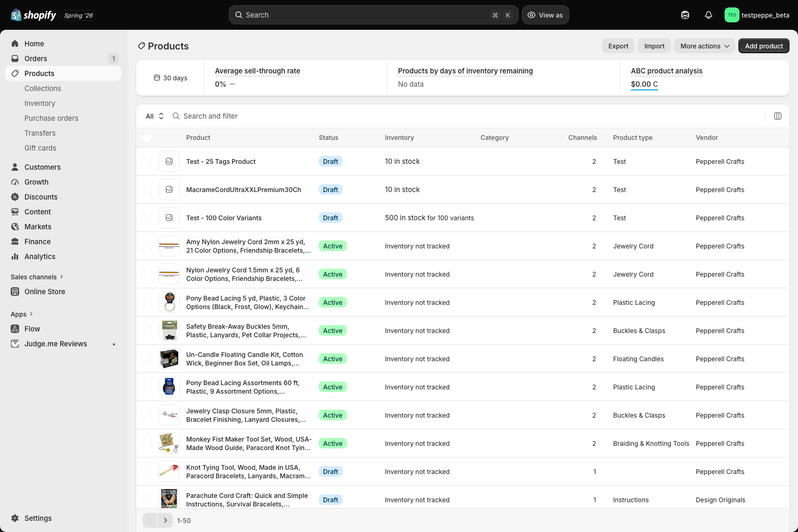798x532 pixels.
Task: Open the Sidekick assistant icon
Action: pyautogui.click(x=685, y=15)
